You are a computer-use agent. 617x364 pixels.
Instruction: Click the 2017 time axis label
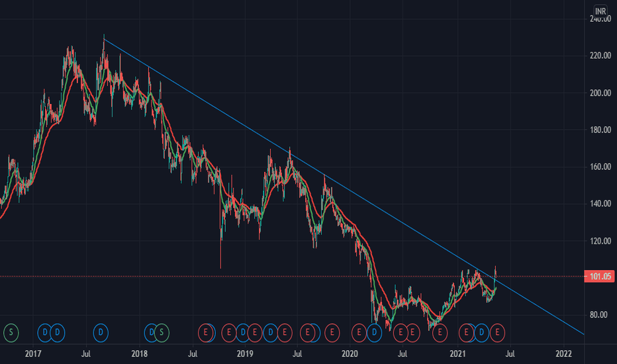pyautogui.click(x=33, y=354)
